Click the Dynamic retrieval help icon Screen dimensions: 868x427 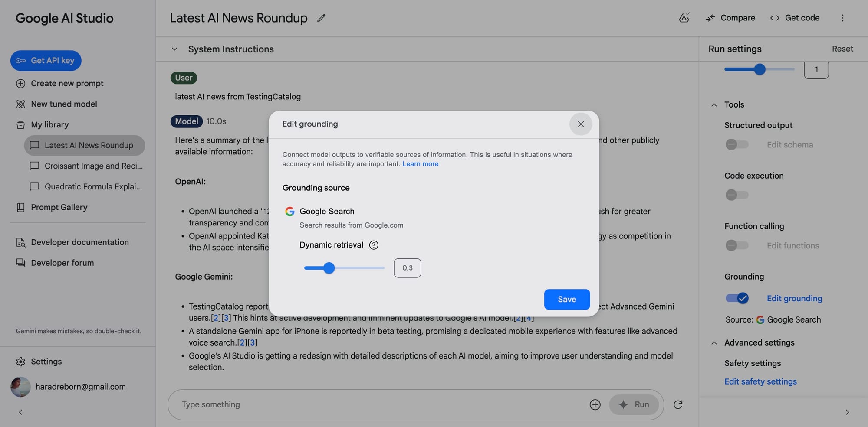coord(374,245)
